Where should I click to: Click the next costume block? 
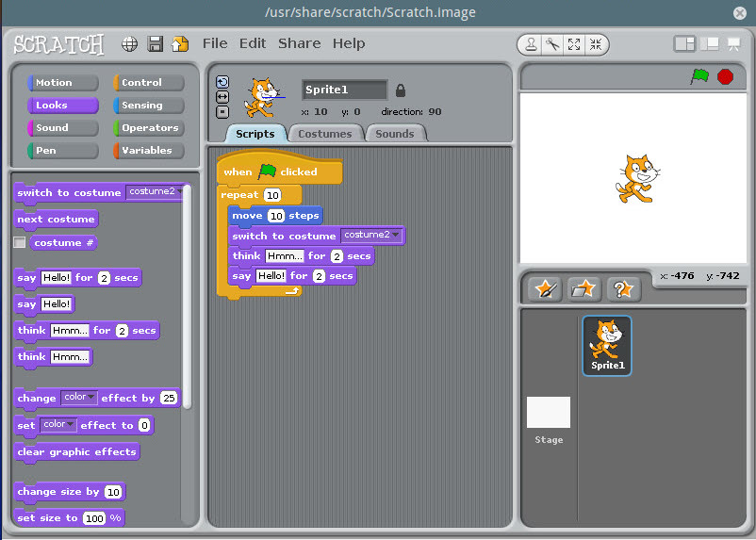(56, 219)
